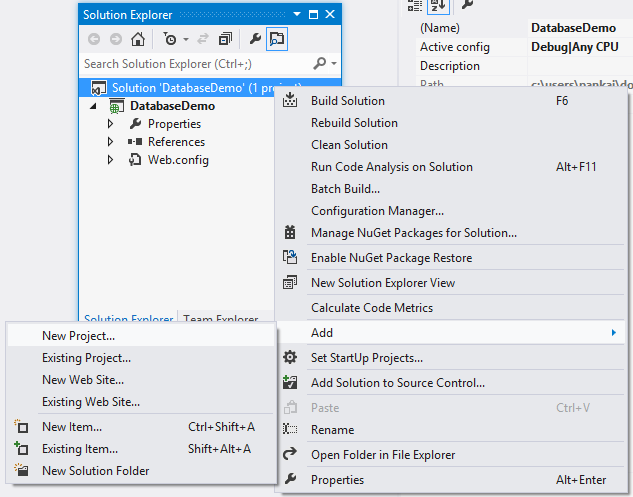633x497 pixels.
Task: Click Set StartUp Projects menu item
Action: tap(451, 358)
